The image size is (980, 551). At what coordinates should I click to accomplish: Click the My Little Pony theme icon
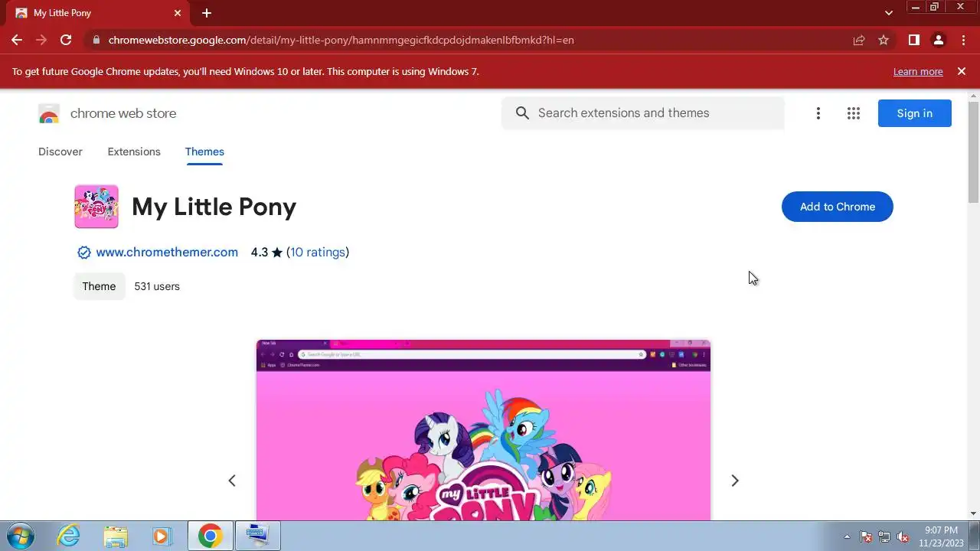96,207
